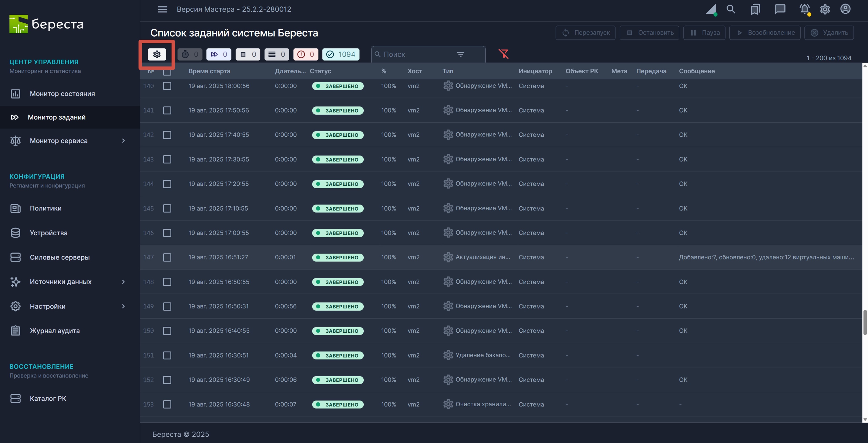Open Журнал аудита menu item
The width and height of the screenshot is (868, 443).
[x=55, y=331]
